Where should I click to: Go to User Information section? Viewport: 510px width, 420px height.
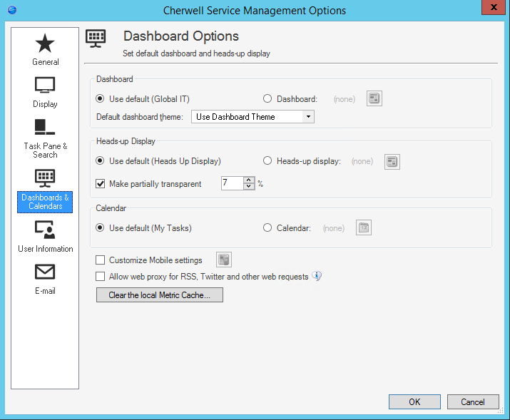click(45, 236)
